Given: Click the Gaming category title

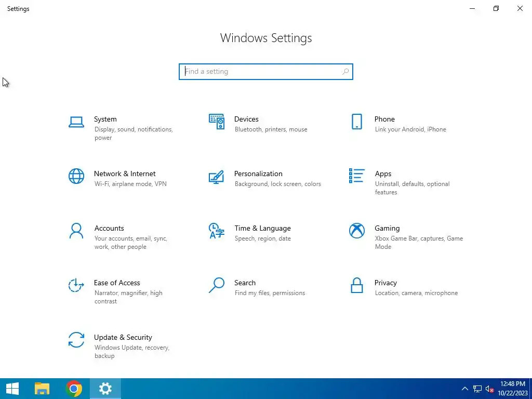Looking at the screenshot, I should click(x=387, y=229).
